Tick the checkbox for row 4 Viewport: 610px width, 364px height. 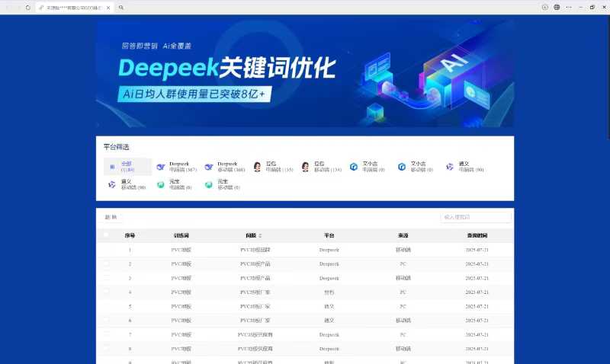106,292
